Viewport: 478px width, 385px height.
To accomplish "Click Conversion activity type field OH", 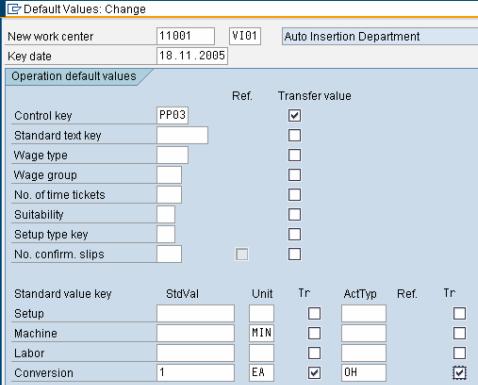I will (364, 373).
